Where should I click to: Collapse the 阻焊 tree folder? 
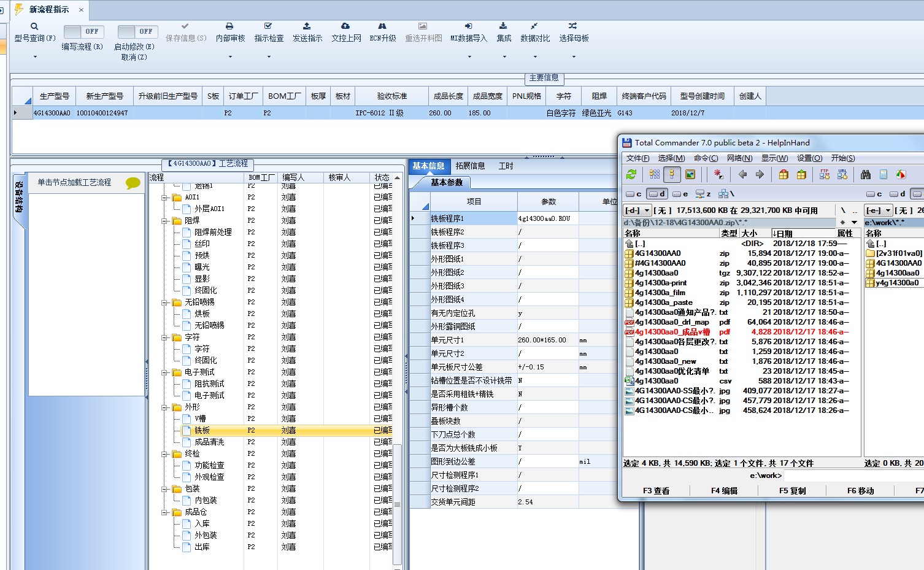coord(164,221)
